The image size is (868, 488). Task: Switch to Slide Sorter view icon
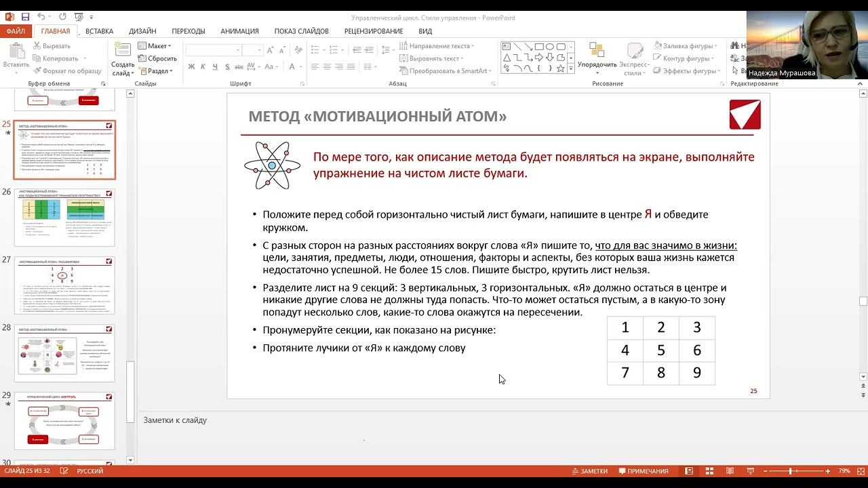(x=709, y=471)
